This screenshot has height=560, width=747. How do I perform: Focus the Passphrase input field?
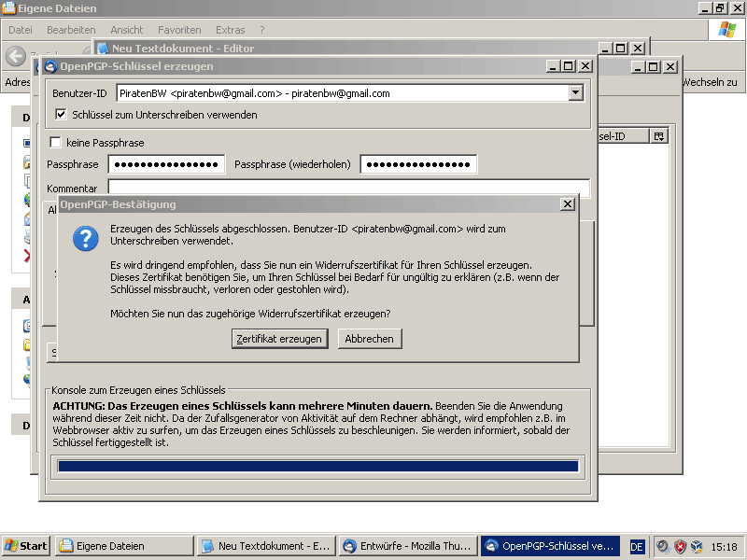[166, 164]
